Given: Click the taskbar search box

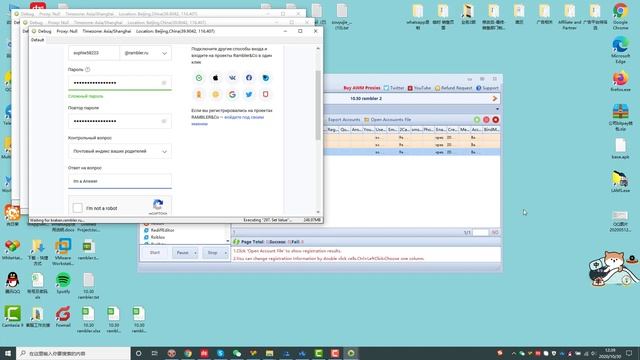Looking at the screenshot, I should point(73,353).
